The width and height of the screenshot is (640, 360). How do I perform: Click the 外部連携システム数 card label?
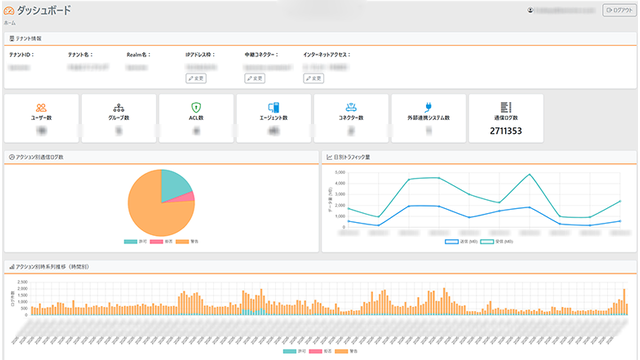point(429,118)
